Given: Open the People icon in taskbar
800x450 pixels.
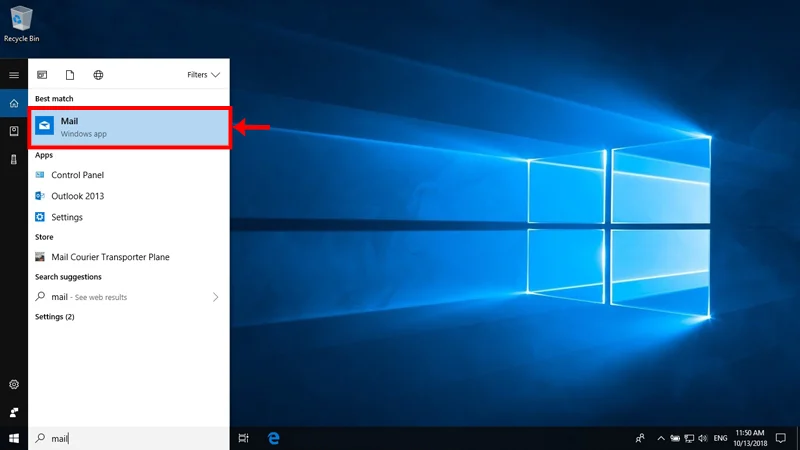Looking at the screenshot, I should pyautogui.click(x=640, y=438).
